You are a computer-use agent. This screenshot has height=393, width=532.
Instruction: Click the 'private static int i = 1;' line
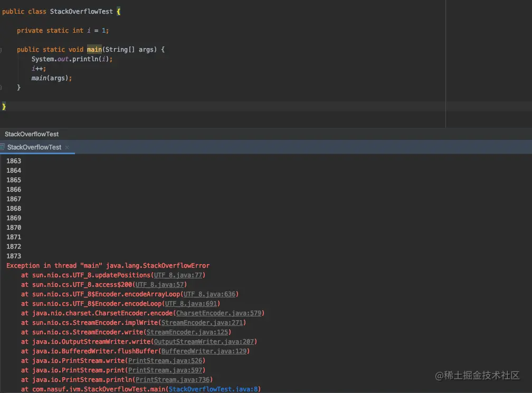click(x=63, y=31)
